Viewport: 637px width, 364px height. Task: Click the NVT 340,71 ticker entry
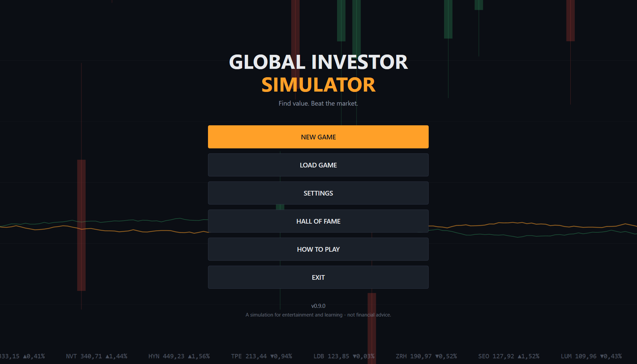coord(97,356)
